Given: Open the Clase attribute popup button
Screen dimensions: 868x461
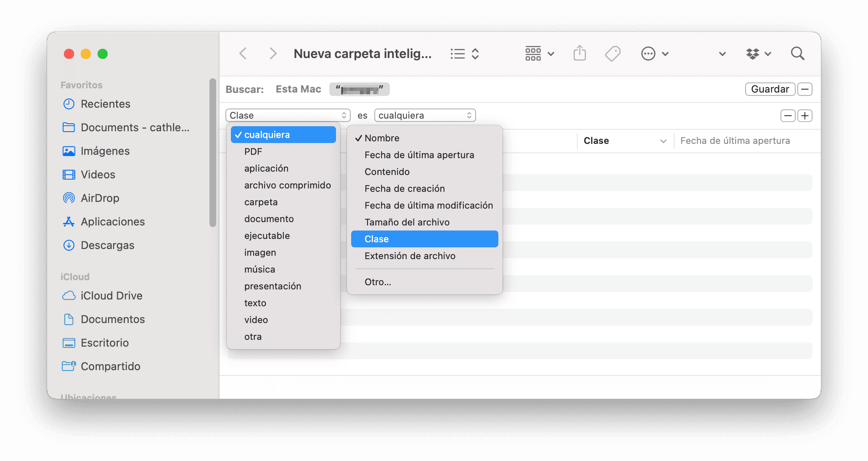Looking at the screenshot, I should 288,115.
